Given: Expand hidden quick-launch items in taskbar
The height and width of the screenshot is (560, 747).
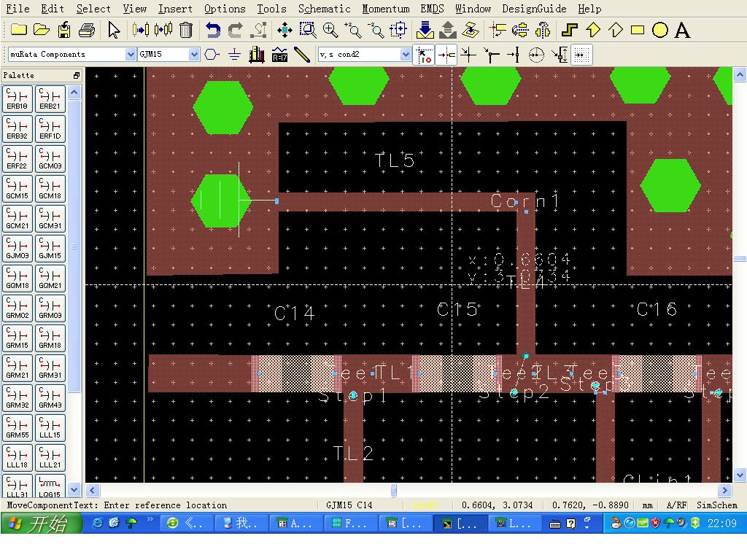Looking at the screenshot, I should point(150,519).
